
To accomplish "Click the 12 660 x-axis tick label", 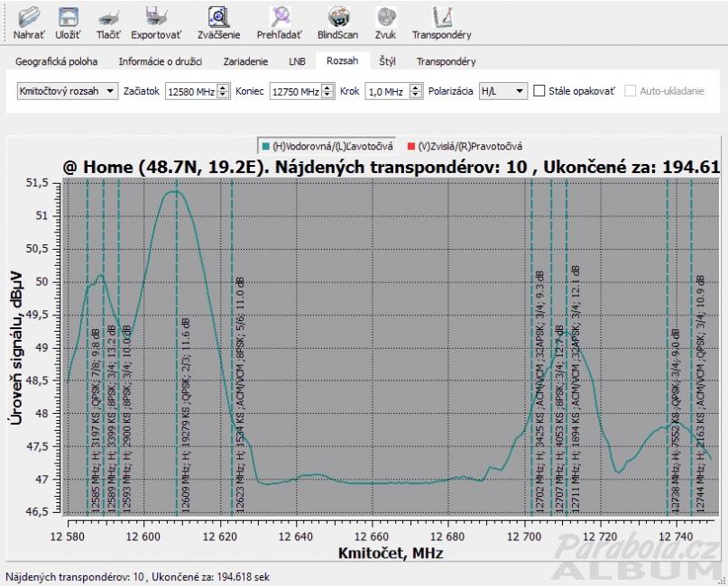I will click(372, 536).
